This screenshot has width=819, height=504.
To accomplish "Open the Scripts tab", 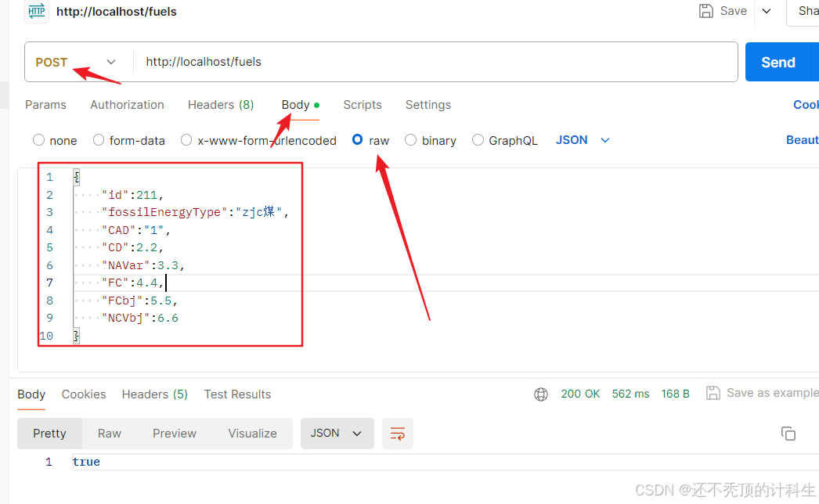I will tap(363, 104).
